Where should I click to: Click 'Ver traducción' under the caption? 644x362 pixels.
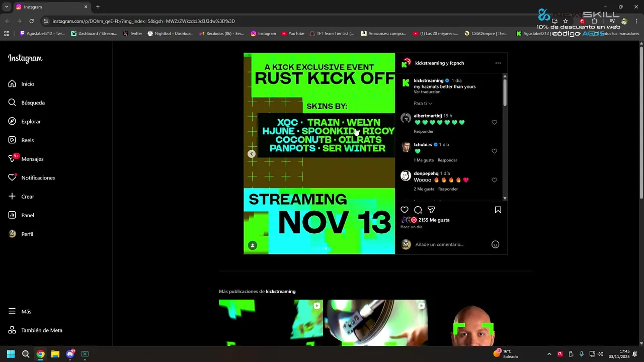coord(427,92)
